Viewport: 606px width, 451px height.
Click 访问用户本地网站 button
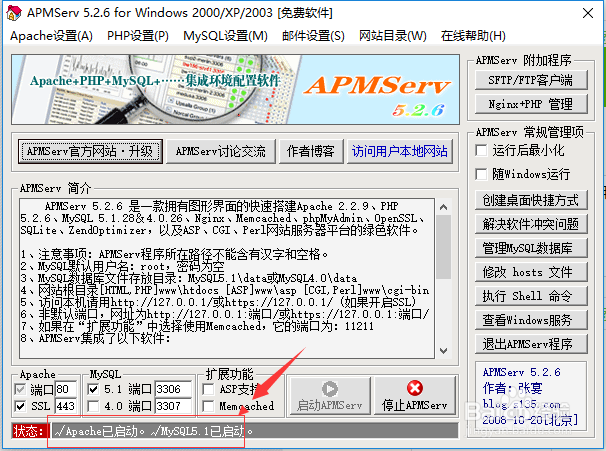pyautogui.click(x=400, y=151)
